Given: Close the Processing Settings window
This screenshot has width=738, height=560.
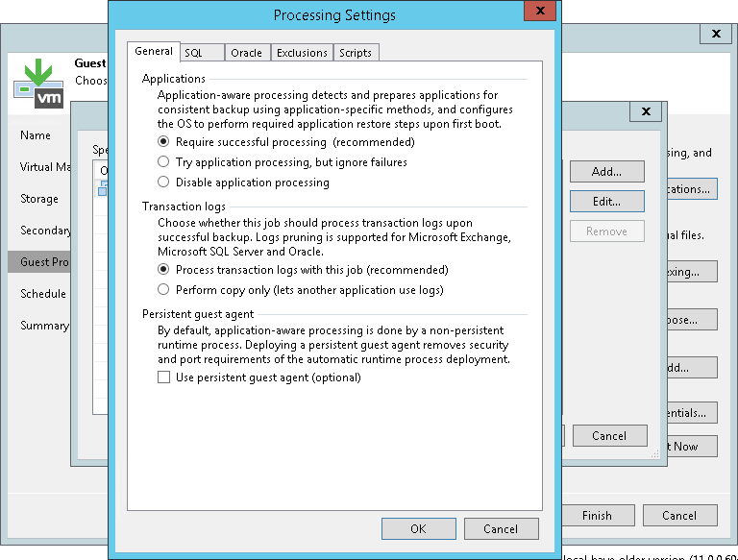Looking at the screenshot, I should coord(540,11).
